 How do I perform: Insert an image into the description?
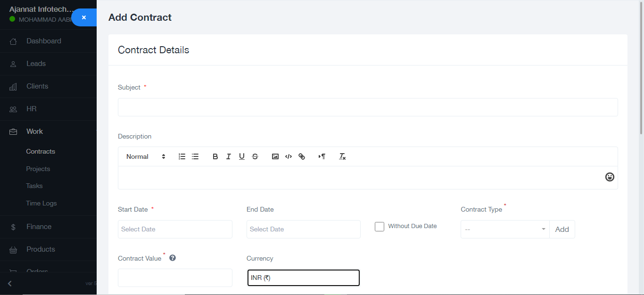click(x=275, y=156)
